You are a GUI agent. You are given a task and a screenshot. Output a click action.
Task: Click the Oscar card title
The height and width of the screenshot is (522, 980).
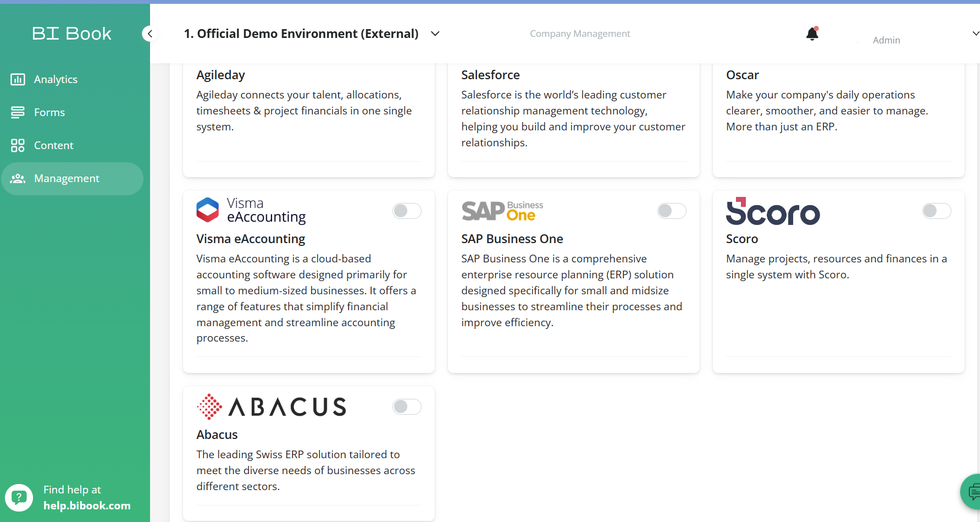(743, 75)
